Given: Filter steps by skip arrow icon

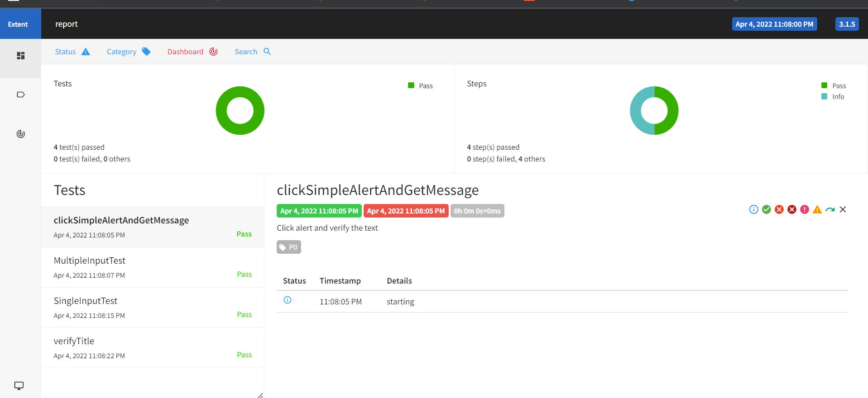Looking at the screenshot, I should pyautogui.click(x=830, y=209).
